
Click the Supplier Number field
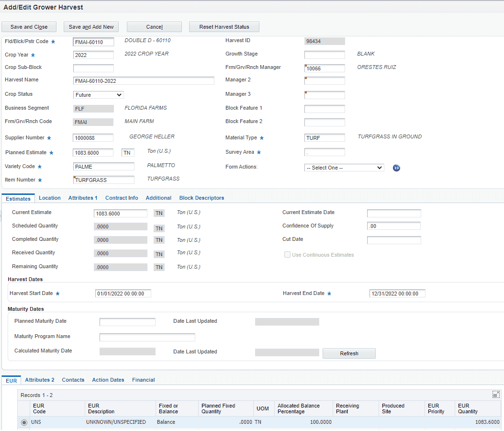(x=93, y=137)
